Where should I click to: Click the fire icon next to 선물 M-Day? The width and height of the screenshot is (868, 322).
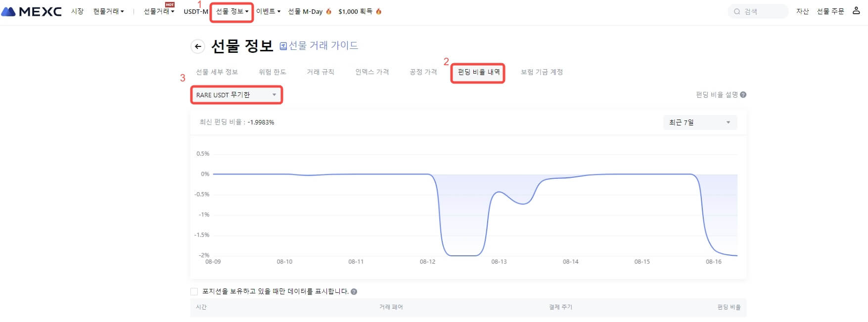(x=329, y=11)
